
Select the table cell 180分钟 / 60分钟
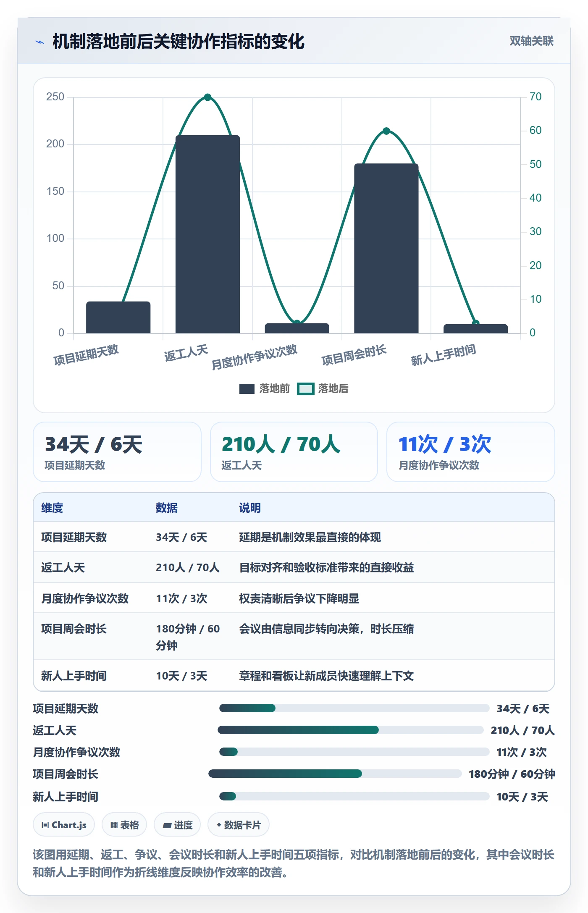[188, 637]
